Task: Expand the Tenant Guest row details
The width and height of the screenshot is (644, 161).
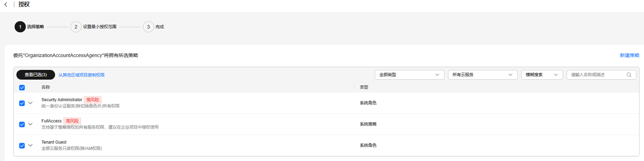Action: pos(30,145)
